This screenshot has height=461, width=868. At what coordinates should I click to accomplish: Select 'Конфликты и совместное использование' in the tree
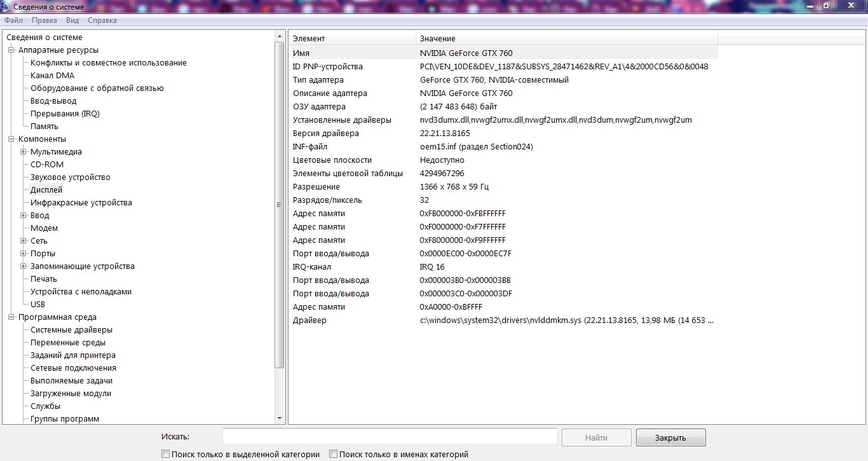point(109,63)
